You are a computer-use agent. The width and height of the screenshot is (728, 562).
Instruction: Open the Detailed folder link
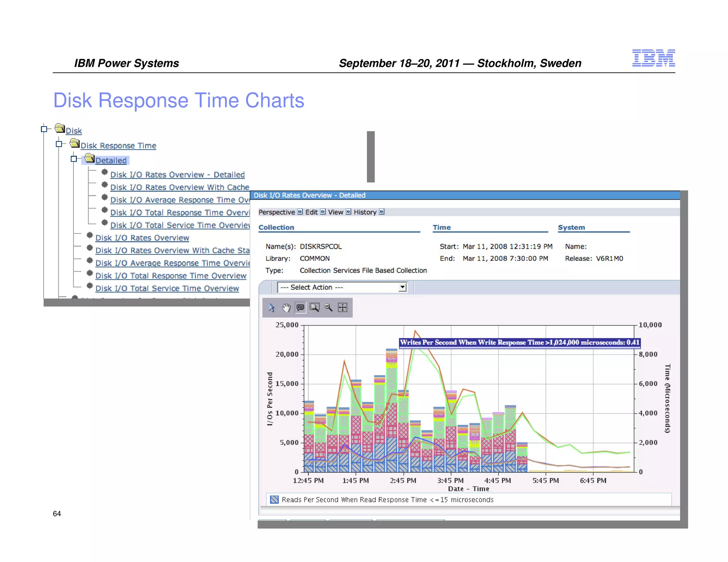(x=111, y=161)
